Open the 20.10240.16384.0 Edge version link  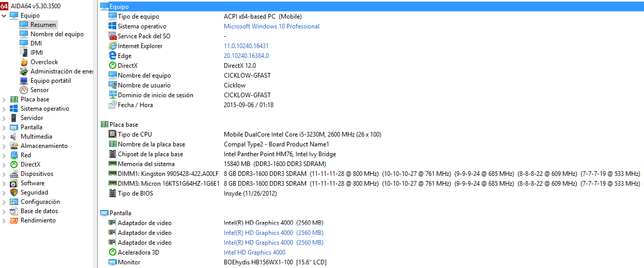click(246, 56)
